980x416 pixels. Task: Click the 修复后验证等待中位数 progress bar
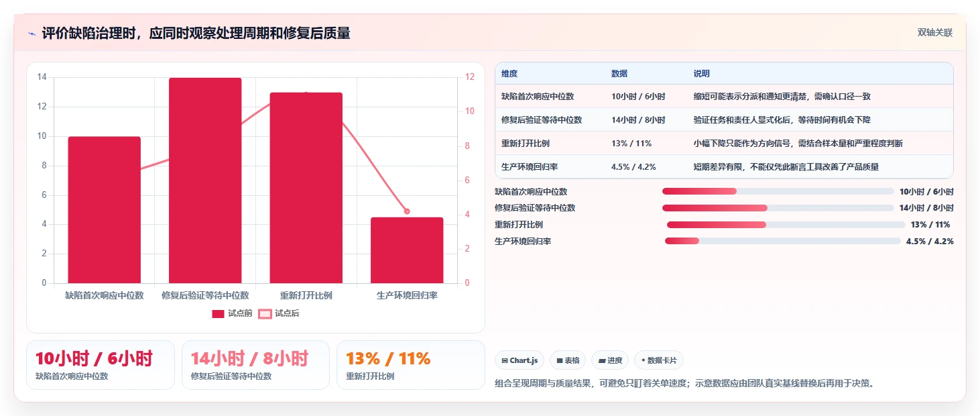click(778, 208)
